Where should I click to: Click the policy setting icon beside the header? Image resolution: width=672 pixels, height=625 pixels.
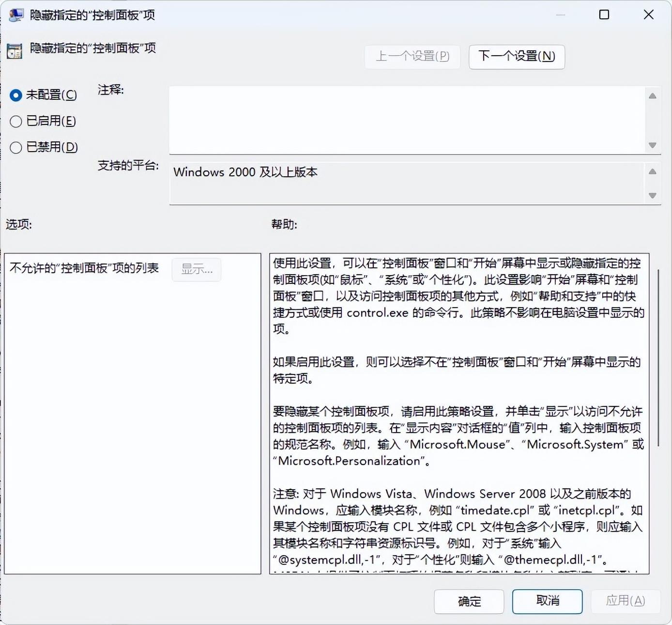(x=15, y=51)
